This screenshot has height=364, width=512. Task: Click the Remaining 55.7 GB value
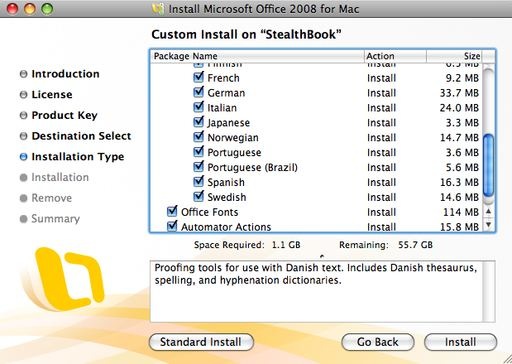(x=415, y=245)
